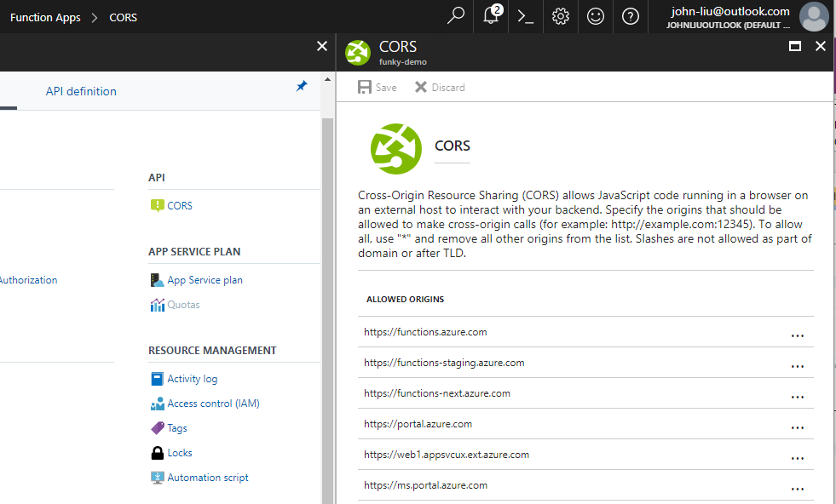Viewport: 836px width, 504px height.
Task: Open the Activity log link
Action: 192,379
